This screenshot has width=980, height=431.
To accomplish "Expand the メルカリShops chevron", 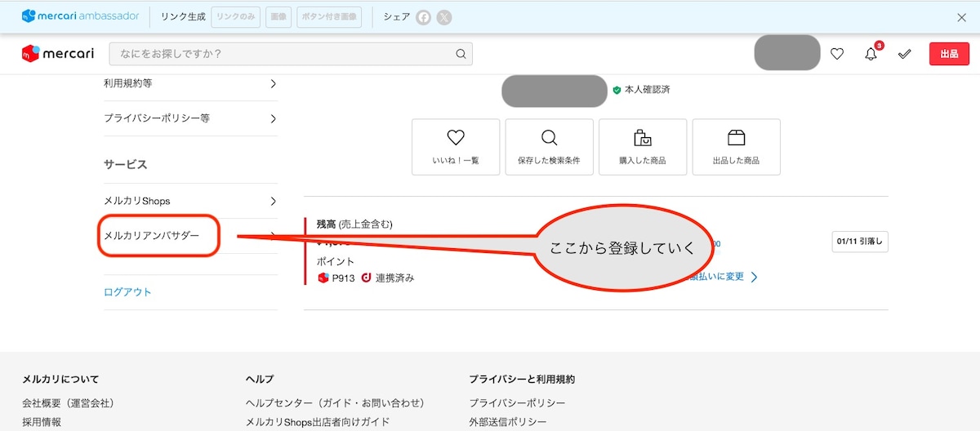I will pos(273,201).
